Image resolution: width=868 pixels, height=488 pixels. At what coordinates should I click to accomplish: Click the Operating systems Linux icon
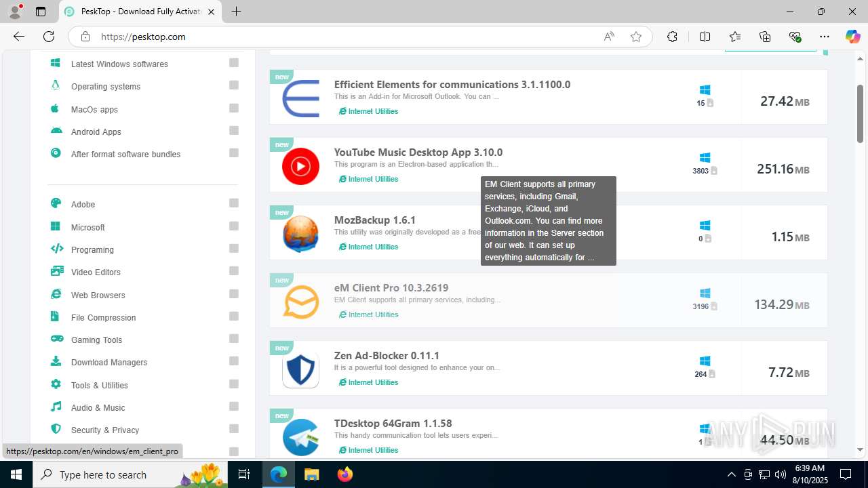56,85
